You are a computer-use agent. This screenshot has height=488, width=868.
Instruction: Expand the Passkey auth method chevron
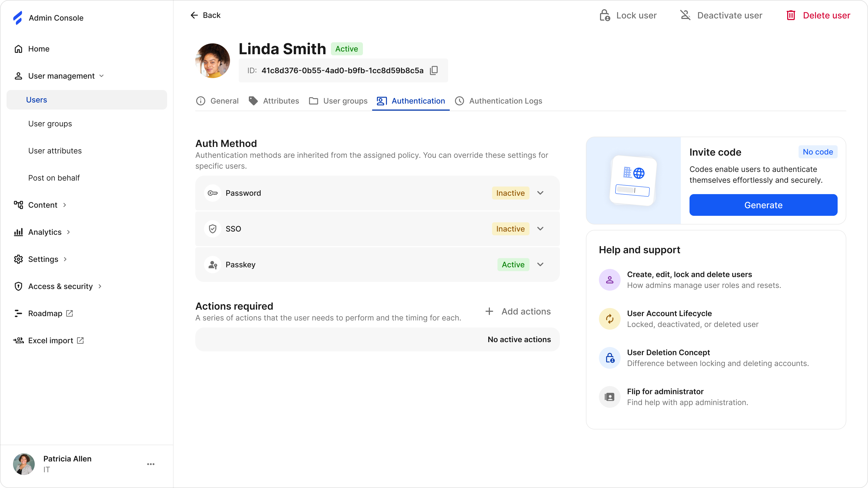[x=541, y=264]
